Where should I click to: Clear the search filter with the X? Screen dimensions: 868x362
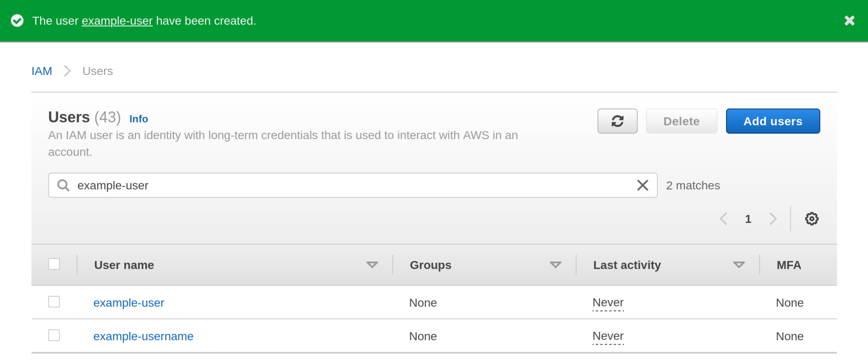[643, 185]
